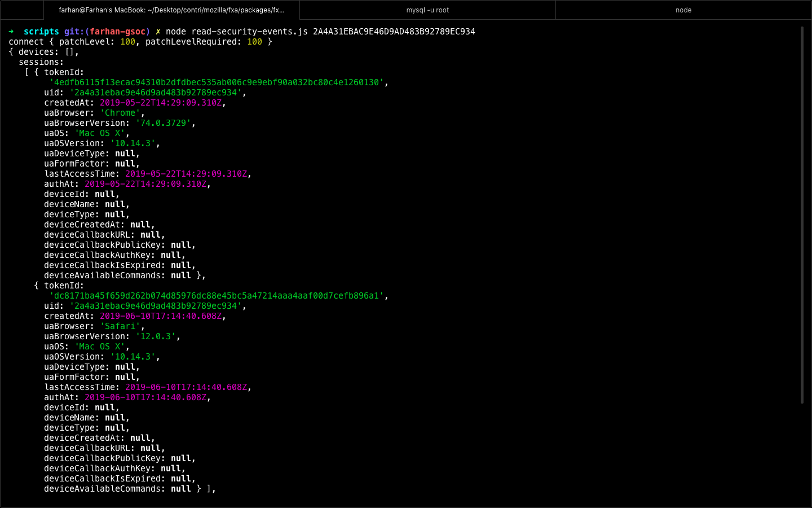The width and height of the screenshot is (812, 508).
Task: Click the '10.14.3' uaOSVersion in the Safari session
Action: coord(133,357)
